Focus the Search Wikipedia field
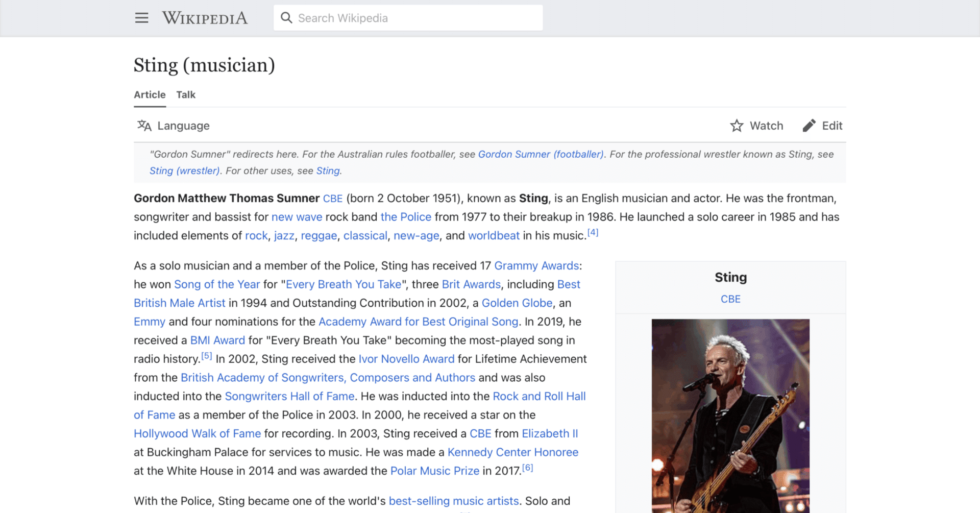Image resolution: width=980 pixels, height=513 pixels. pyautogui.click(x=408, y=18)
